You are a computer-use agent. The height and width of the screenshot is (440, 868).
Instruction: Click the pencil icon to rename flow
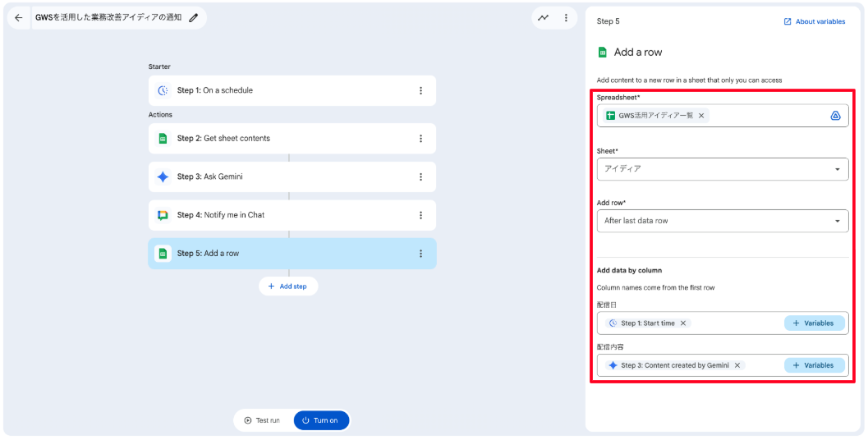[x=194, y=17]
